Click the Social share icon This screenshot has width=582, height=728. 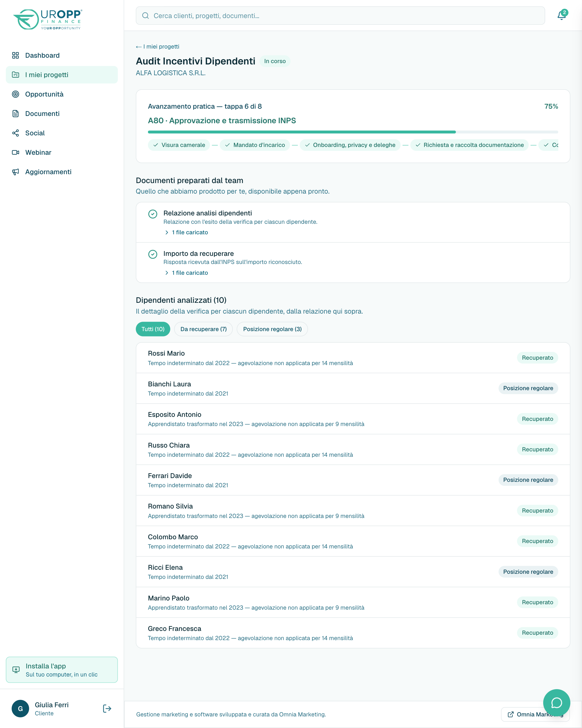(x=16, y=133)
